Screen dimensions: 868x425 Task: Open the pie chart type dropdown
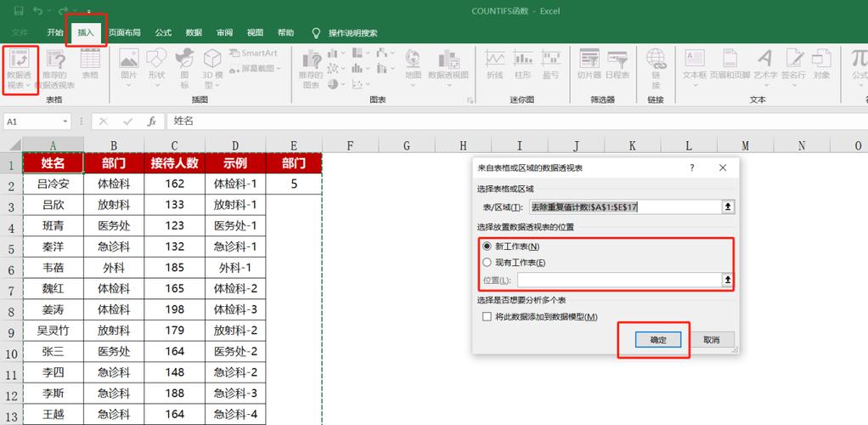336,83
